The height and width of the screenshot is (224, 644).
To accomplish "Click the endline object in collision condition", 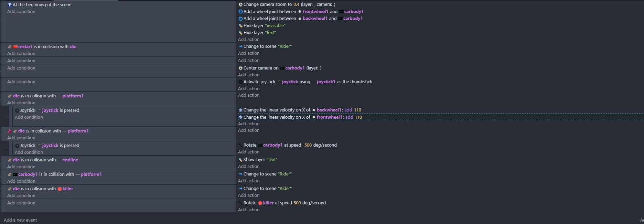I will 70,160.
